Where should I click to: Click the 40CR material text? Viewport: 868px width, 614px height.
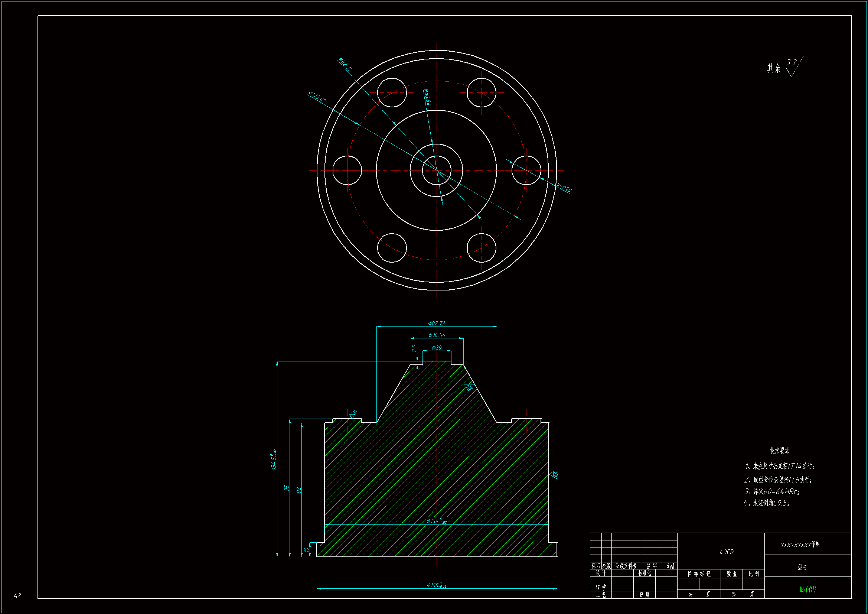[x=727, y=552]
